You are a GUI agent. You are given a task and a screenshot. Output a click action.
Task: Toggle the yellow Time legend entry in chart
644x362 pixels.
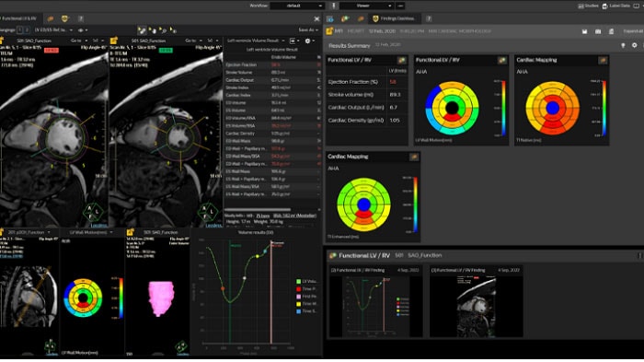click(306, 304)
